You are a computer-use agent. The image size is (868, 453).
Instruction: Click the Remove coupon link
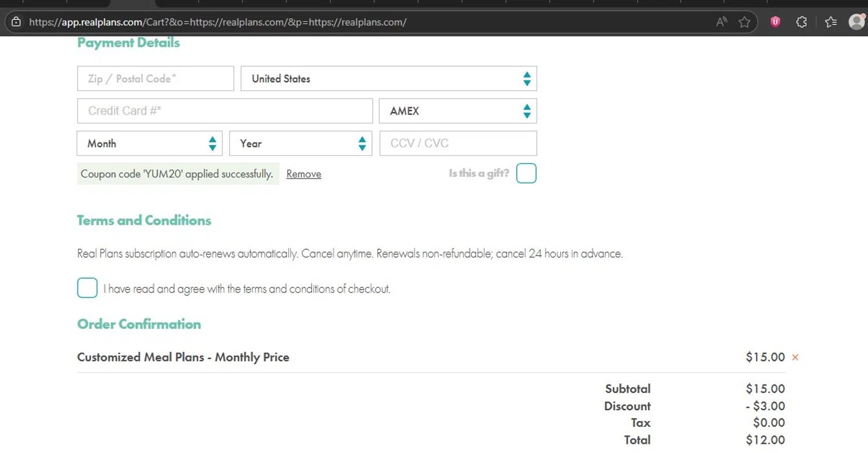[304, 174]
